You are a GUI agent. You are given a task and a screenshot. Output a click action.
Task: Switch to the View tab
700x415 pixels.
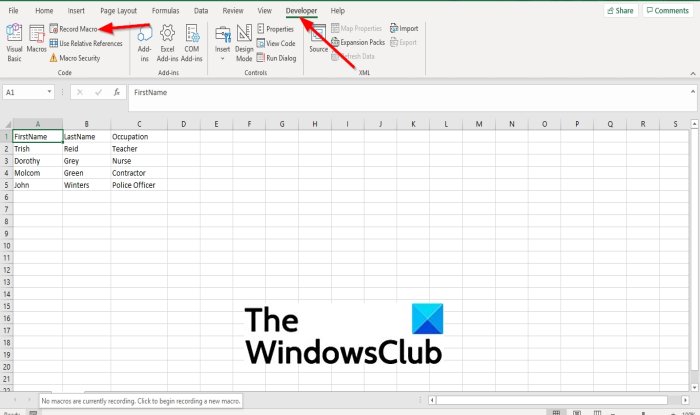264,10
